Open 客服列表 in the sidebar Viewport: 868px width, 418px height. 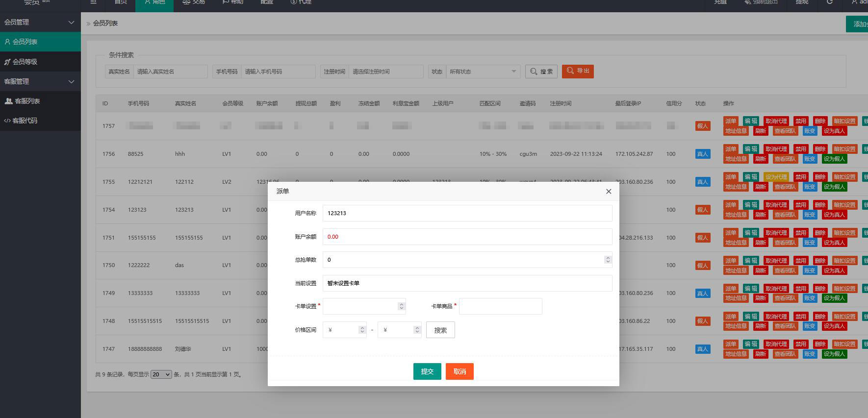27,101
